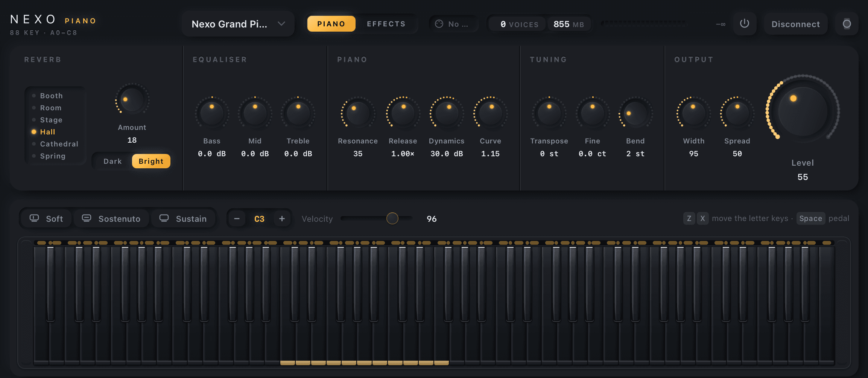The image size is (868, 378).
Task: Select the Room reverb type
Action: click(x=55, y=108)
